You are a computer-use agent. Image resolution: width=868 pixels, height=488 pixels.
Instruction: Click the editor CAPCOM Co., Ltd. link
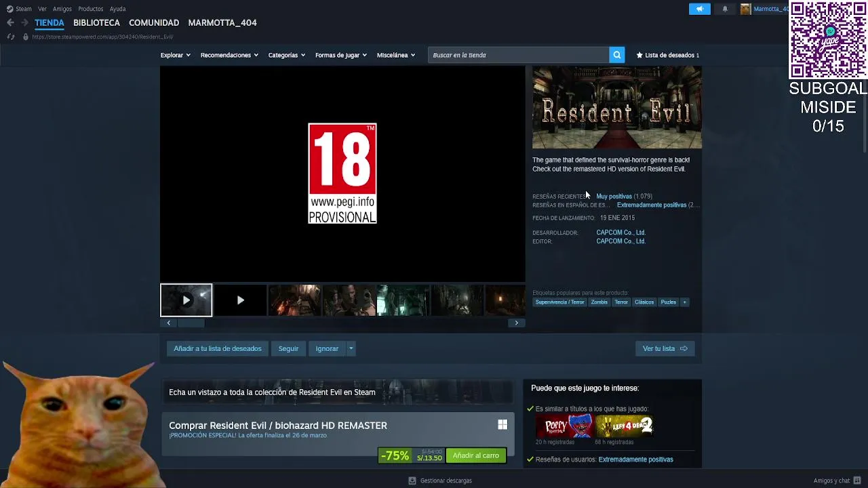(x=620, y=241)
